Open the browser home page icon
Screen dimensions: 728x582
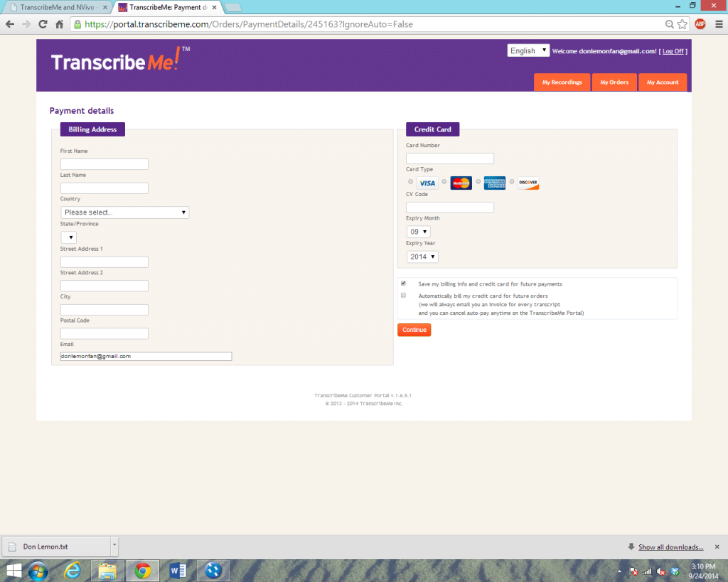60,24
